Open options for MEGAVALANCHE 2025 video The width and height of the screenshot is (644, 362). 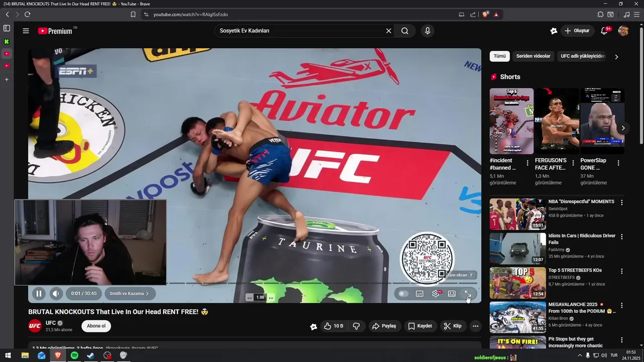(622, 305)
